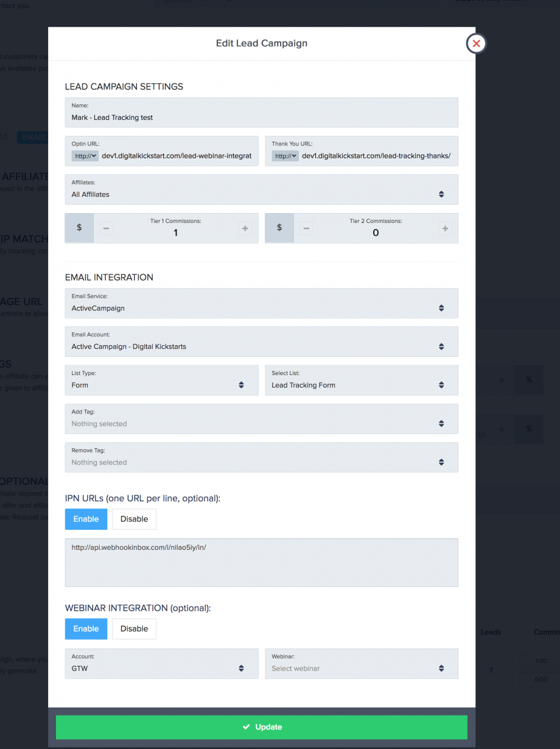This screenshot has height=749, width=560.
Task: Disable Webinar Integration
Action: coord(134,628)
